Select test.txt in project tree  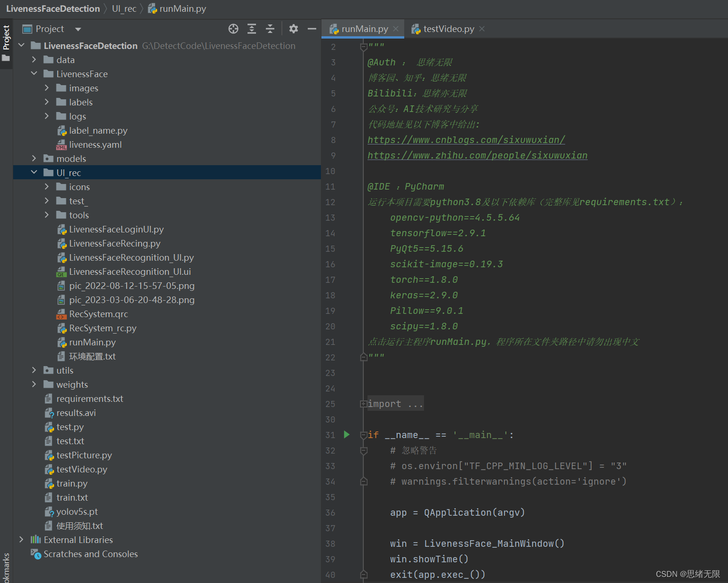(70, 441)
